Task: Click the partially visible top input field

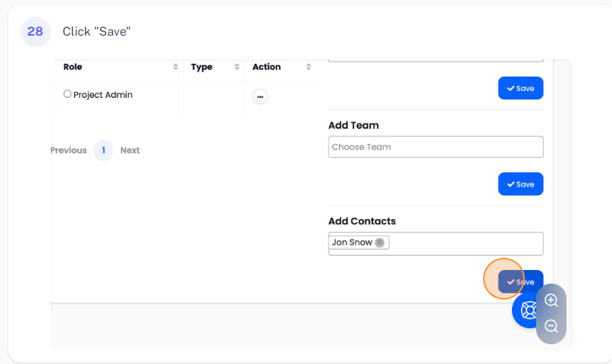Action: pyautogui.click(x=435, y=58)
